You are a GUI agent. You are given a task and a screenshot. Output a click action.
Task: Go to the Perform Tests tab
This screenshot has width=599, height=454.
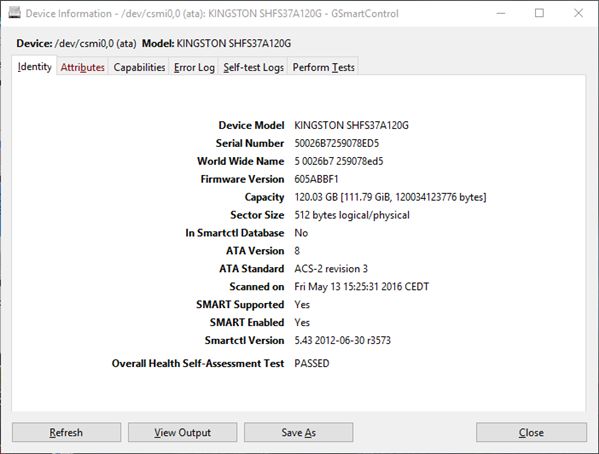(x=323, y=67)
